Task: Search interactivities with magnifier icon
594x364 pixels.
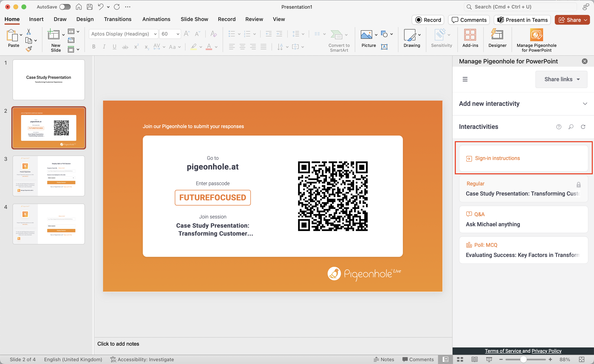Action: tap(571, 127)
